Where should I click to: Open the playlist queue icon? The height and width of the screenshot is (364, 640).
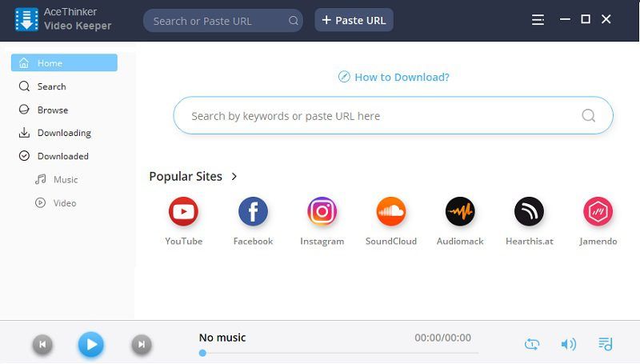[605, 344]
